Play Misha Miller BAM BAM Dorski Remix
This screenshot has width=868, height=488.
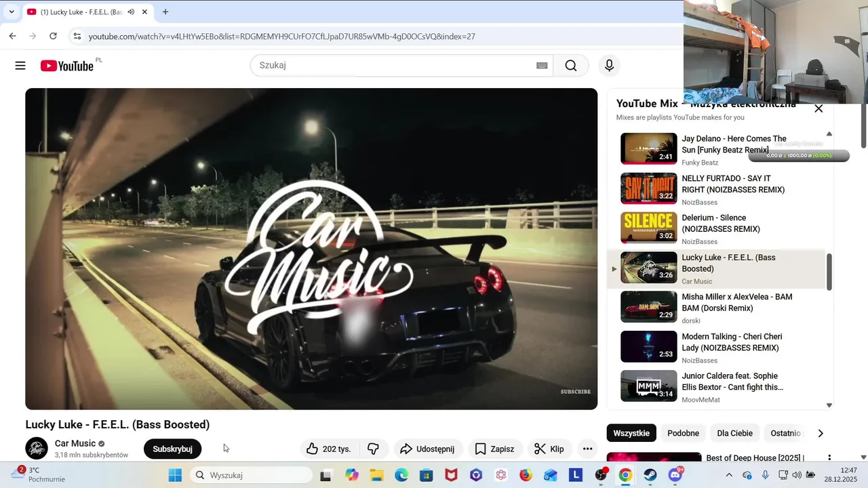coord(715,307)
